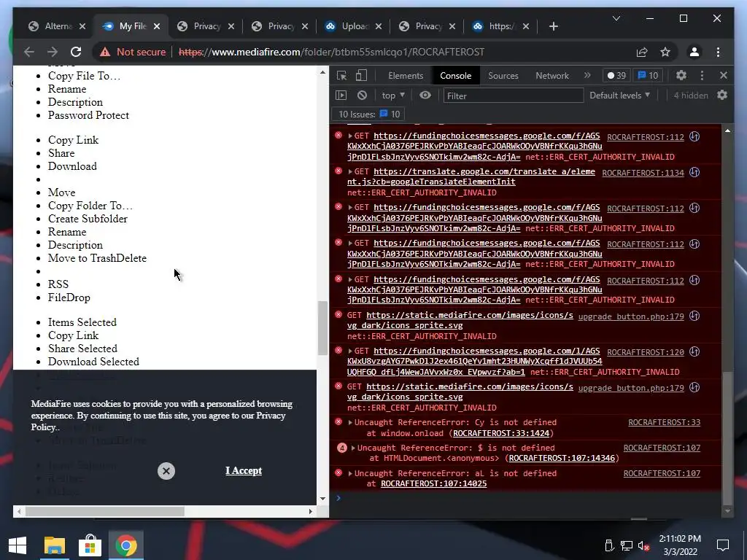This screenshot has height=560, width=747.
Task: Activate the inspect element picker icon
Action: coord(341,75)
